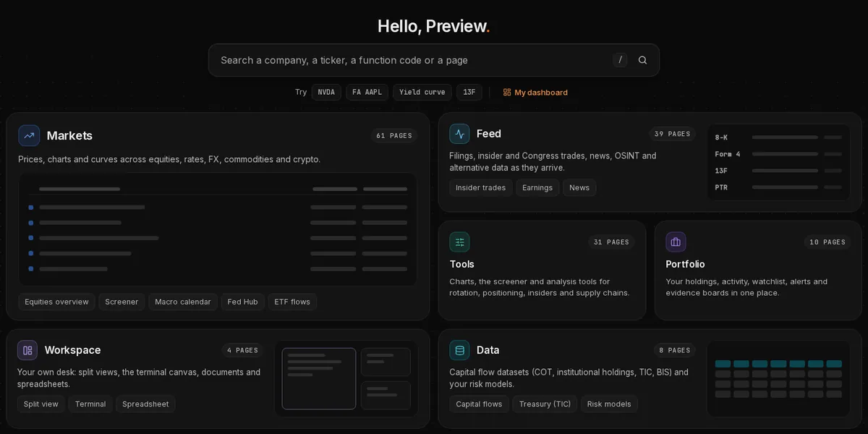Click the Workspace split-view preview thumbnail
Image resolution: width=868 pixels, height=434 pixels.
tap(346, 378)
